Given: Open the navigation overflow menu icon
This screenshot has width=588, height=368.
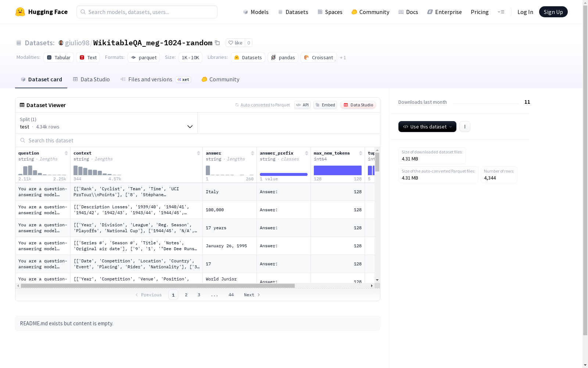Looking at the screenshot, I should [x=501, y=12].
